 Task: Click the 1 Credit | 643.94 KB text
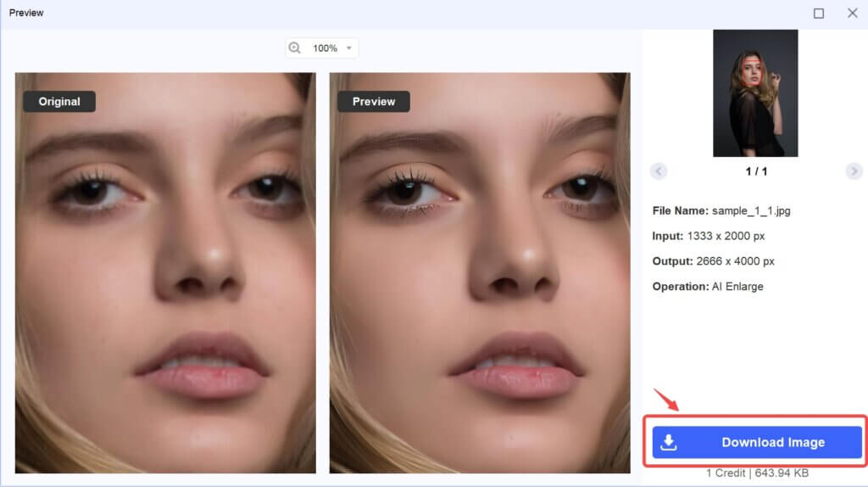click(757, 473)
